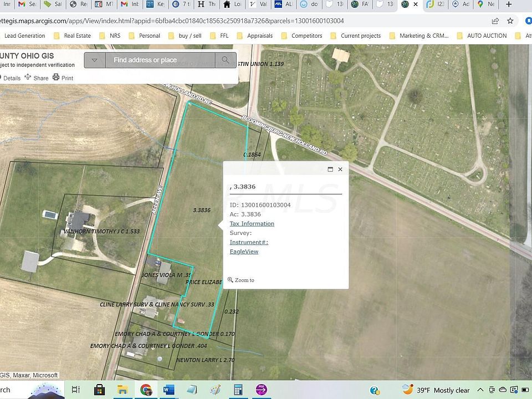Image resolution: width=532 pixels, height=399 pixels.
Task: Open the Competitors bookmarks folder
Action: tap(301, 35)
